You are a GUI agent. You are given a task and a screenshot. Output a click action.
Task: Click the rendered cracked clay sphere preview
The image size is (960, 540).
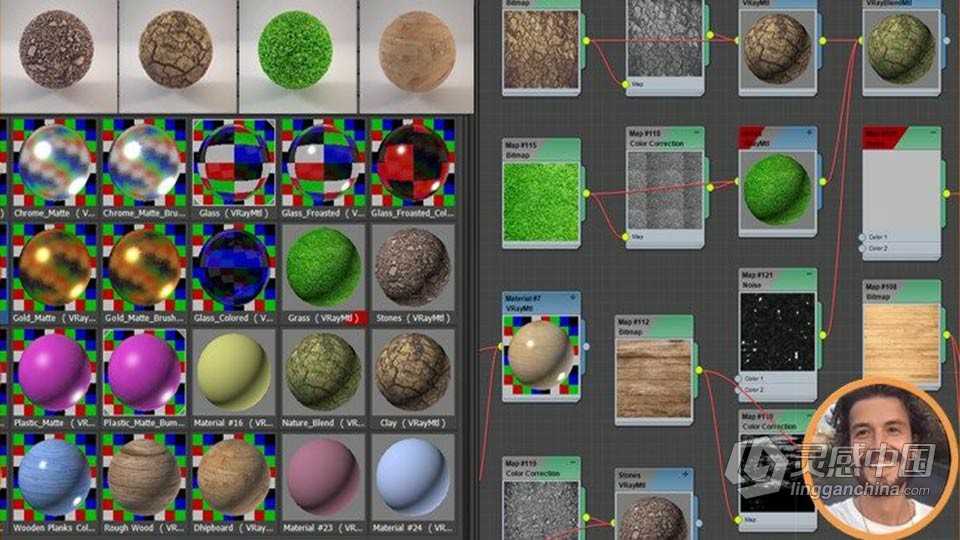tap(175, 50)
